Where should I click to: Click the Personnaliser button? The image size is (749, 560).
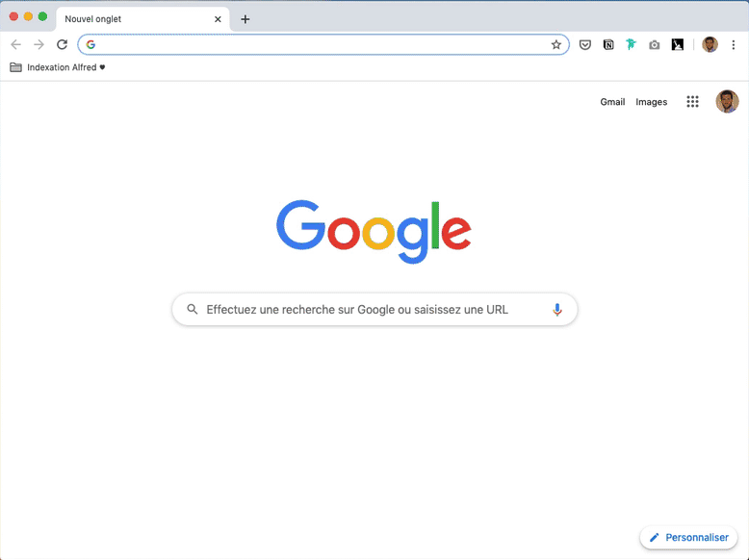click(x=688, y=538)
